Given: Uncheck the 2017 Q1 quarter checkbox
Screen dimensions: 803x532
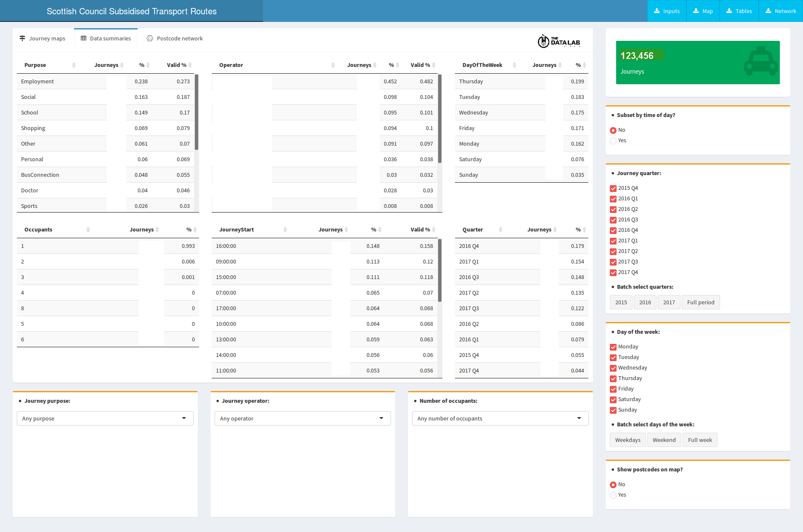Looking at the screenshot, I should (x=613, y=241).
